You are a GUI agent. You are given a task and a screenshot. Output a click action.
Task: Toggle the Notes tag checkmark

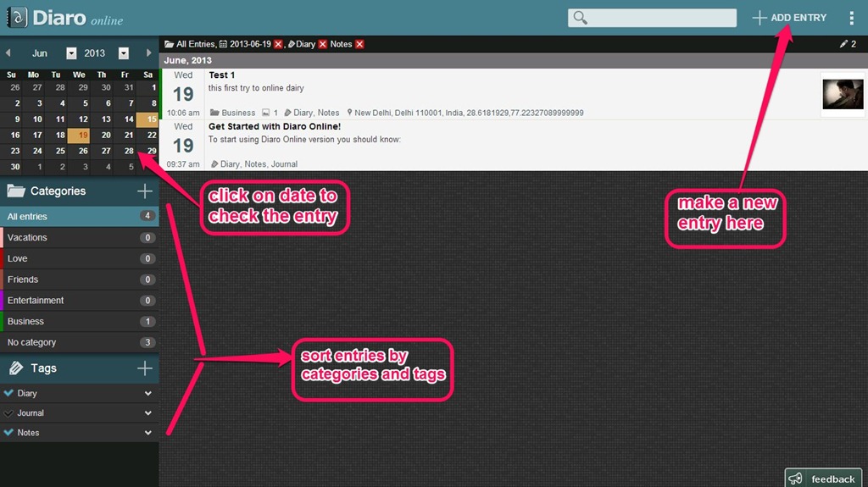point(8,432)
